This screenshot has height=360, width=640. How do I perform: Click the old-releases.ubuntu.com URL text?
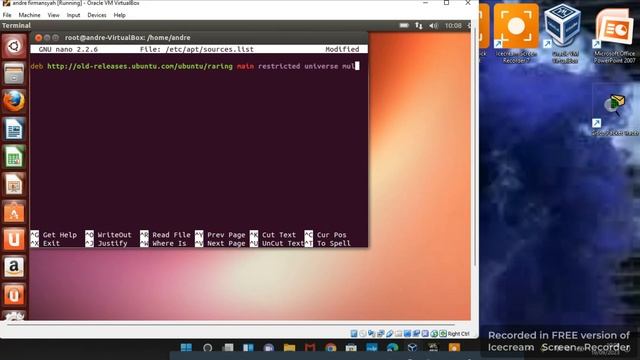(140, 66)
